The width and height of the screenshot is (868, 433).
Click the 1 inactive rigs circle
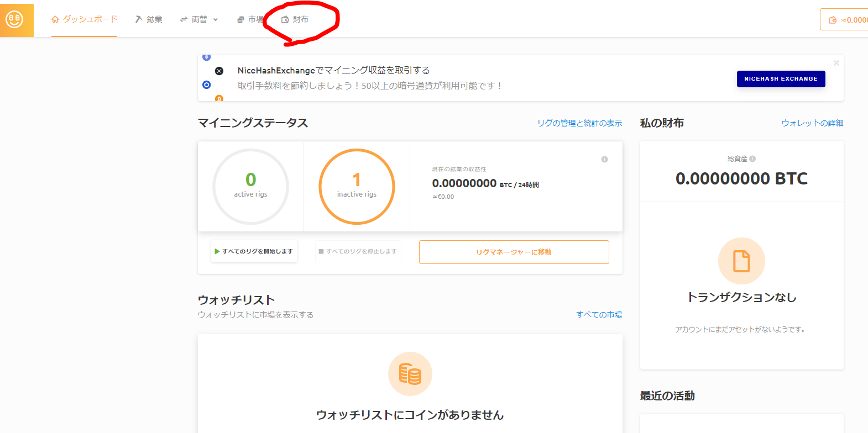click(357, 187)
